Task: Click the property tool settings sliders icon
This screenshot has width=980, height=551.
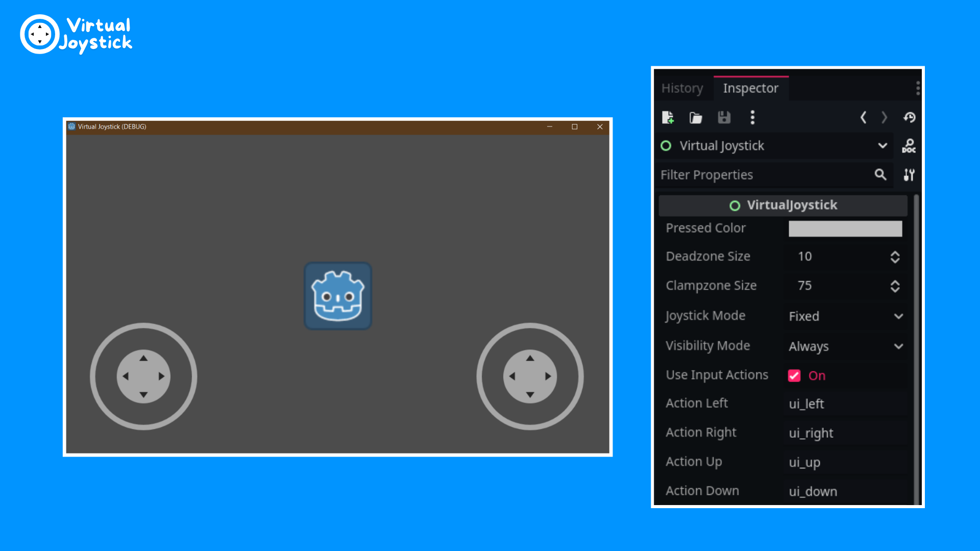Action: tap(909, 175)
